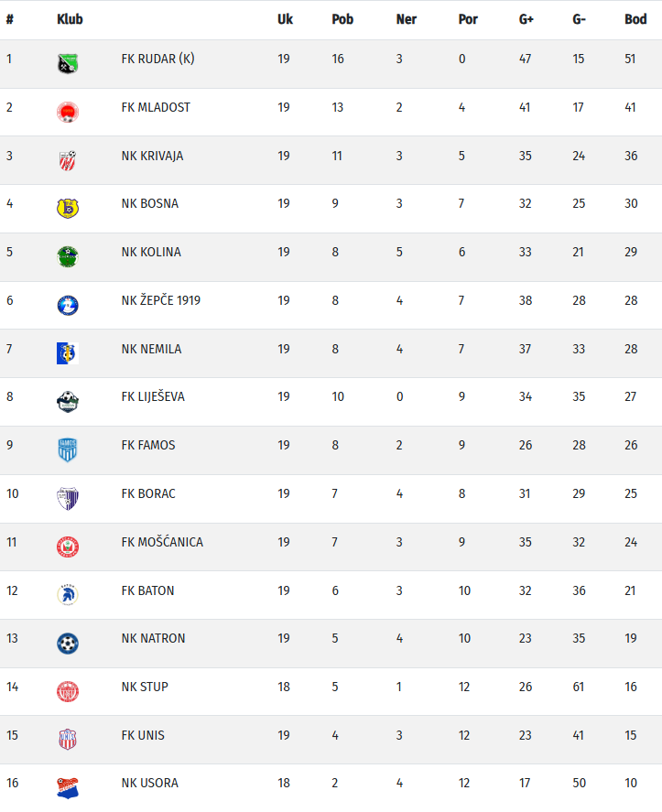Click the NK Nemila club crest
The width and height of the screenshot is (662, 812).
point(68,353)
